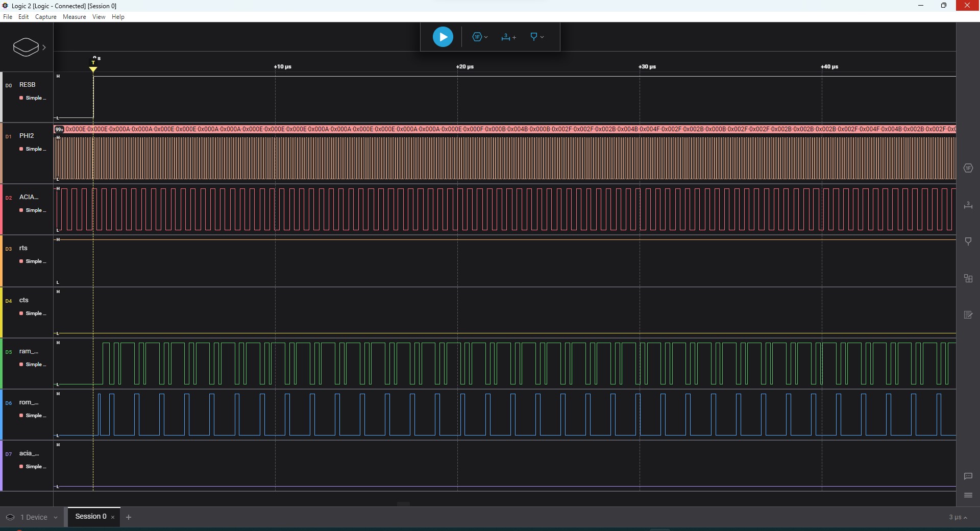Close the Session 0 tab
Viewport: 980px width, 531px height.
[113, 517]
